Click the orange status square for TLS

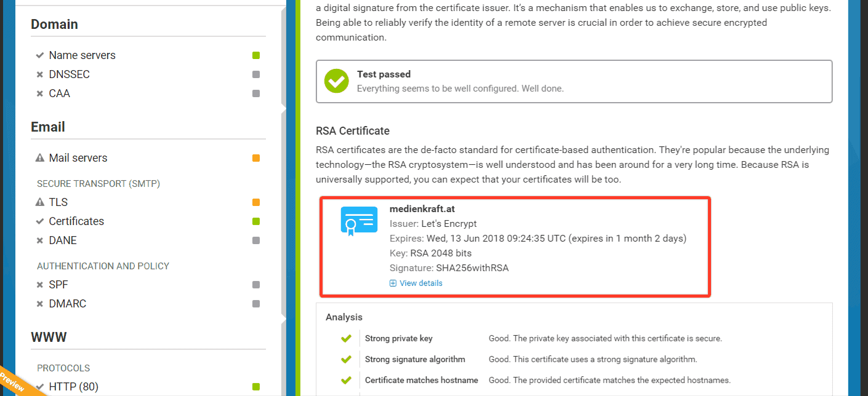pos(256,202)
